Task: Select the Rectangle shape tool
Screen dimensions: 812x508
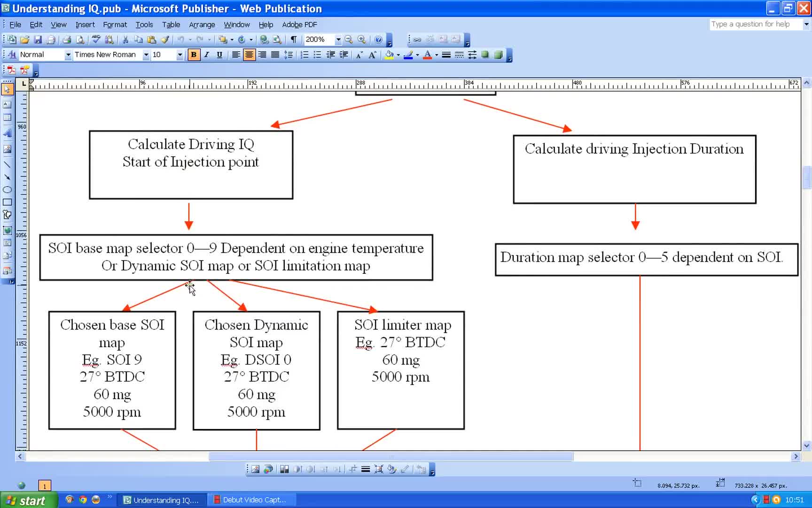Action: 7,202
